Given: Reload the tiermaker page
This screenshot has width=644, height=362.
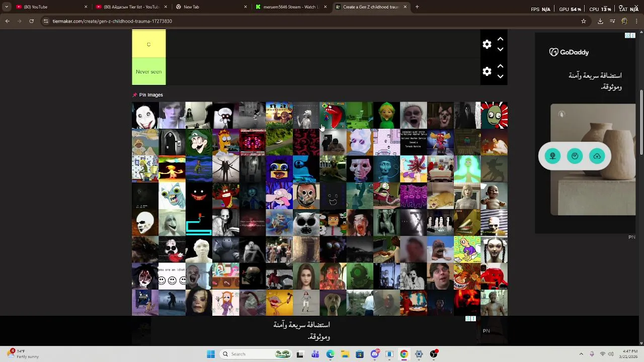Looking at the screenshot, I should 31,21.
